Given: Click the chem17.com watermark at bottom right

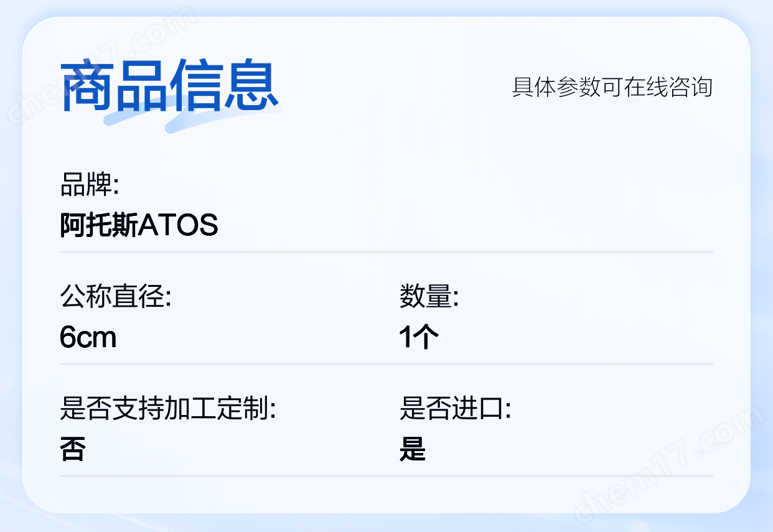Looking at the screenshot, I should [x=669, y=464].
